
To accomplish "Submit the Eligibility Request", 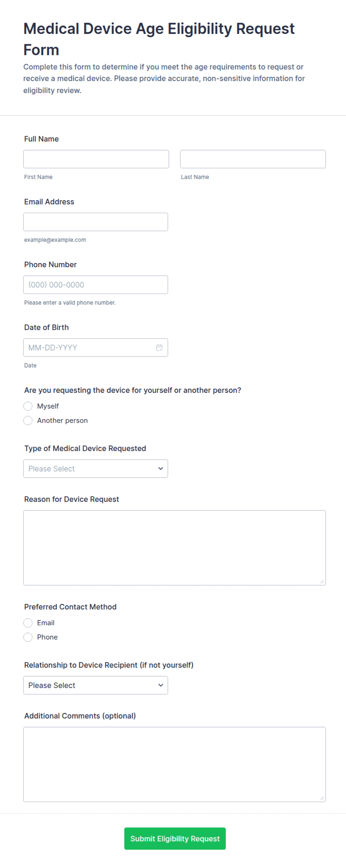I will point(175,839).
